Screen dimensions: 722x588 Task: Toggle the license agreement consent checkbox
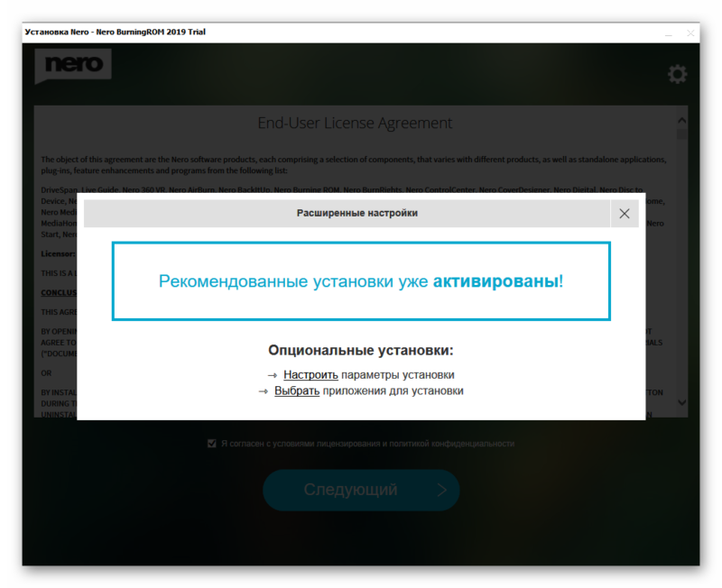212,444
